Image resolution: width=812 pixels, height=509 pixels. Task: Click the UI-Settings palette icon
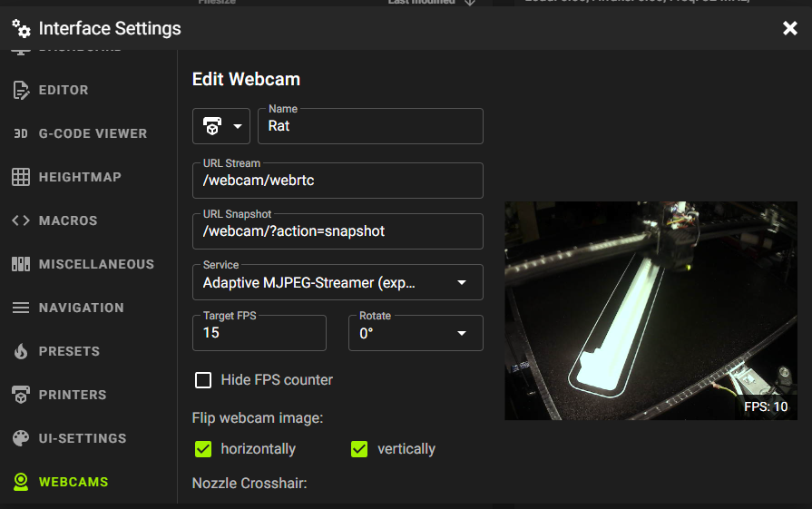(21, 438)
